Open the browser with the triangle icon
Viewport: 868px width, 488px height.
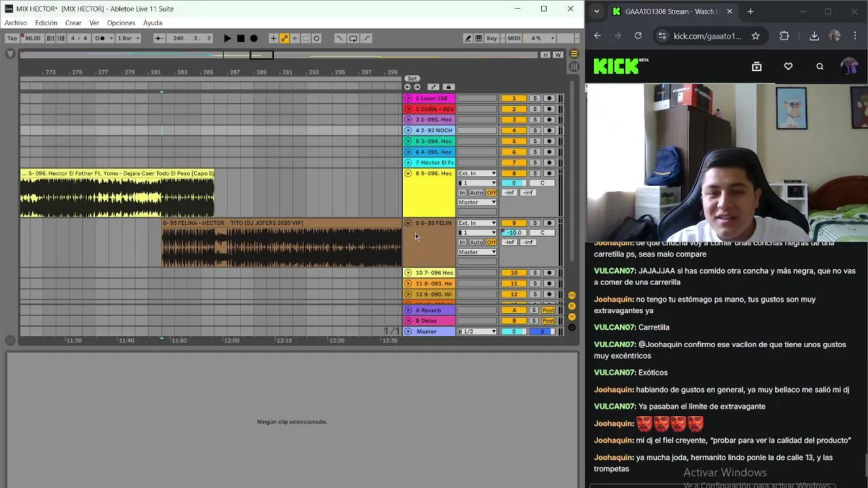point(10,54)
